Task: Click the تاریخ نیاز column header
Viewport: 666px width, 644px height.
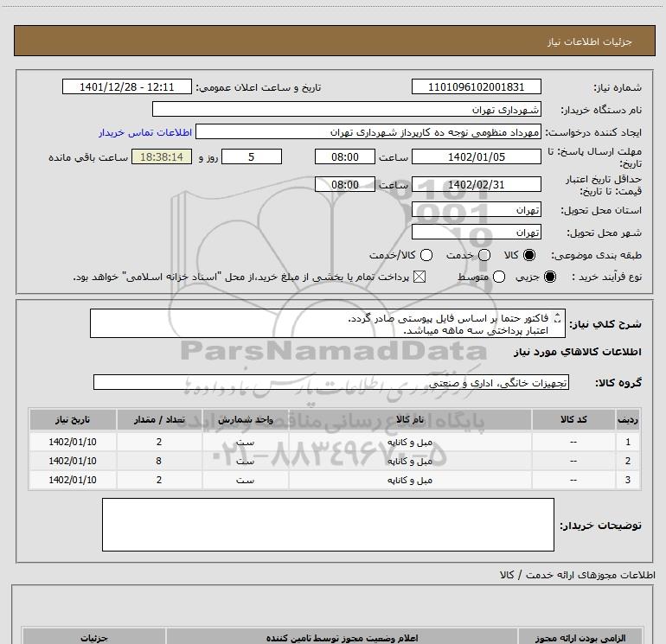Action: 73,420
